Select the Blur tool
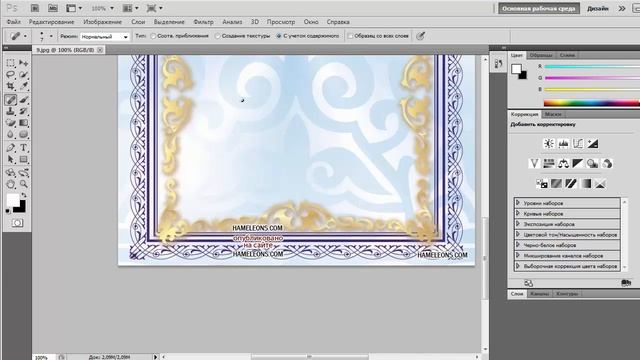640x360 pixels. 11,135
